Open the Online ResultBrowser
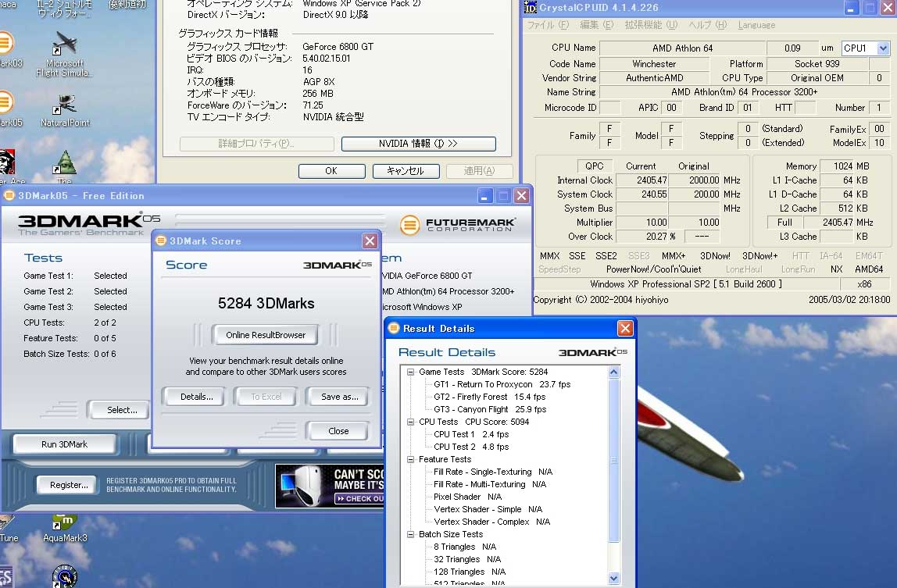Viewport: 897px width, 588px height. [x=266, y=335]
